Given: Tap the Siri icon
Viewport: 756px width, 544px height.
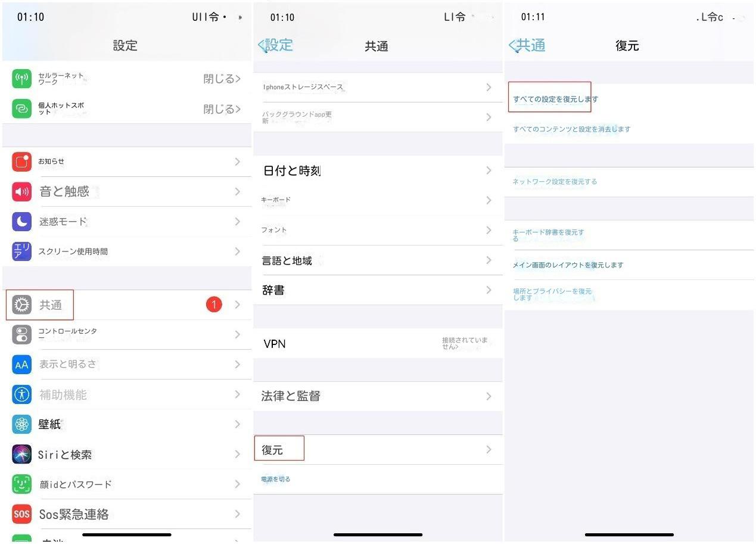Looking at the screenshot, I should [x=22, y=454].
